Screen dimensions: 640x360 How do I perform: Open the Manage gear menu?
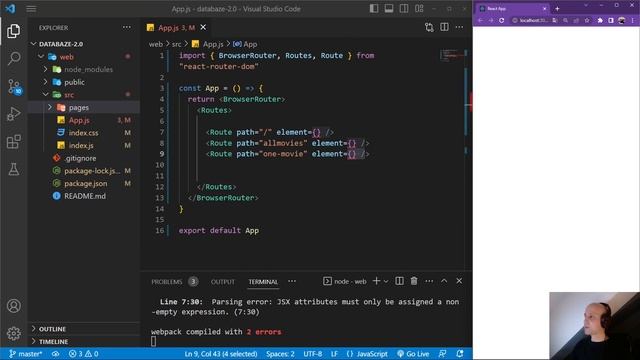13,333
